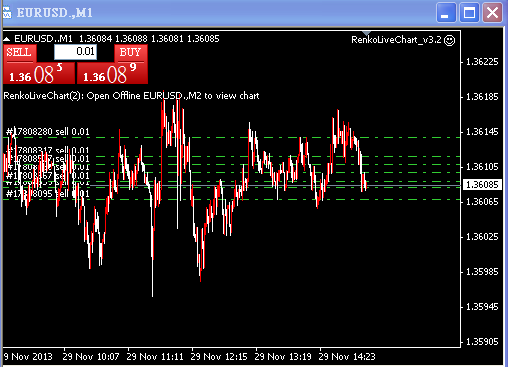Image resolution: width=508 pixels, height=367 pixels.
Task: Click the current price label 1.36085
Action: [x=482, y=185]
